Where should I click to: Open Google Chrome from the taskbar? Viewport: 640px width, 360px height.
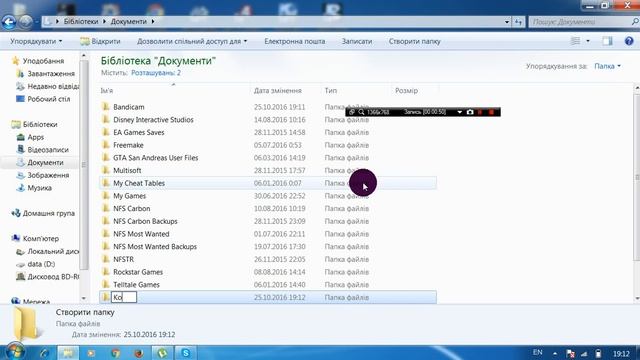click(x=116, y=353)
